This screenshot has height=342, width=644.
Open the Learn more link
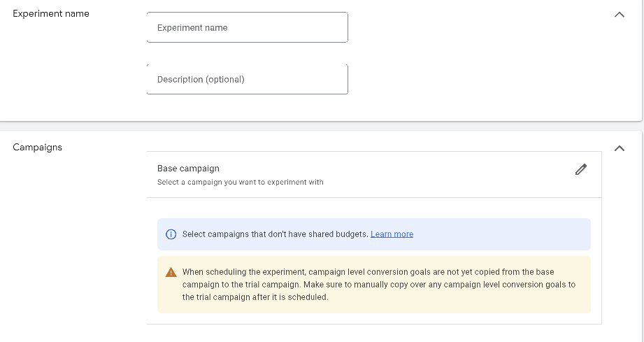click(x=392, y=234)
